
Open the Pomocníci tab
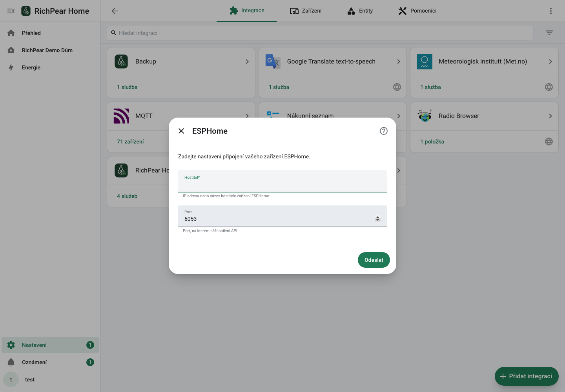tap(417, 11)
